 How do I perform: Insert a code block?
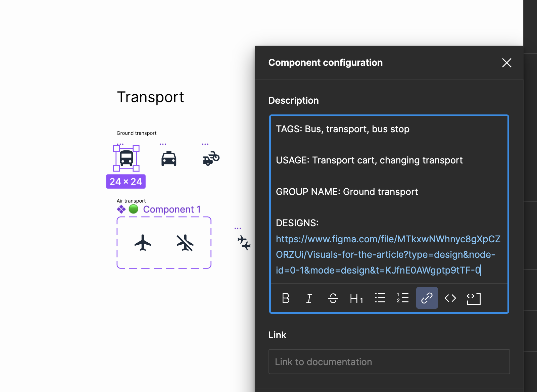click(474, 298)
